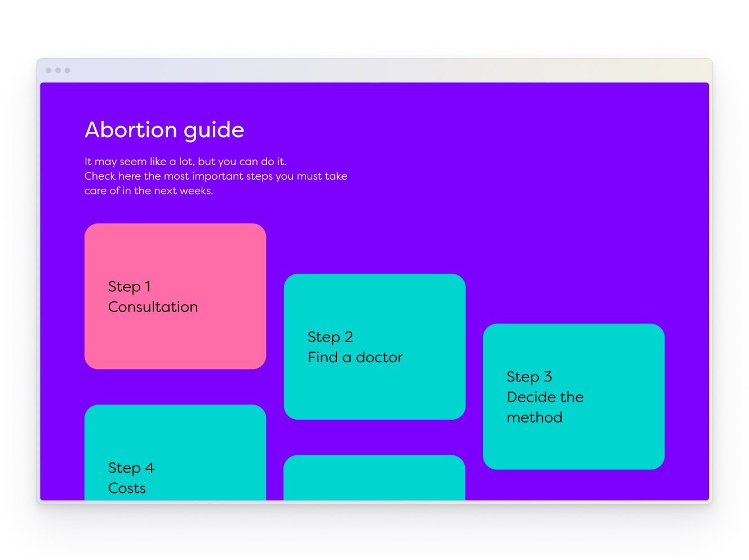The image size is (749, 560).
Task: Click the 'Step 2' label text
Action: click(x=330, y=337)
